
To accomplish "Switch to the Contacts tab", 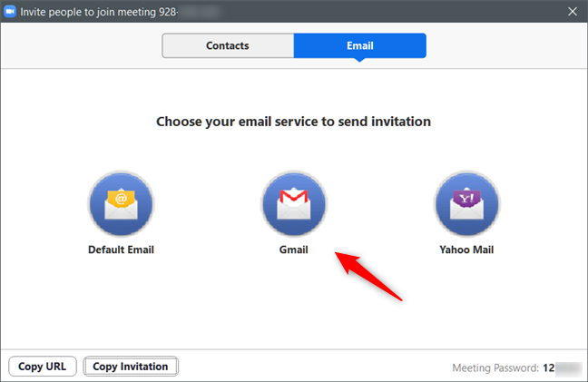I will pos(228,45).
